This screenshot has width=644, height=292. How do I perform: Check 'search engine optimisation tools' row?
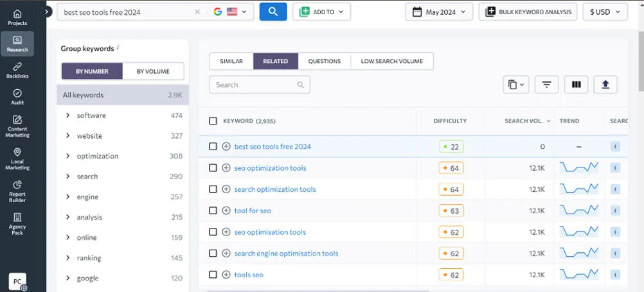(x=213, y=253)
